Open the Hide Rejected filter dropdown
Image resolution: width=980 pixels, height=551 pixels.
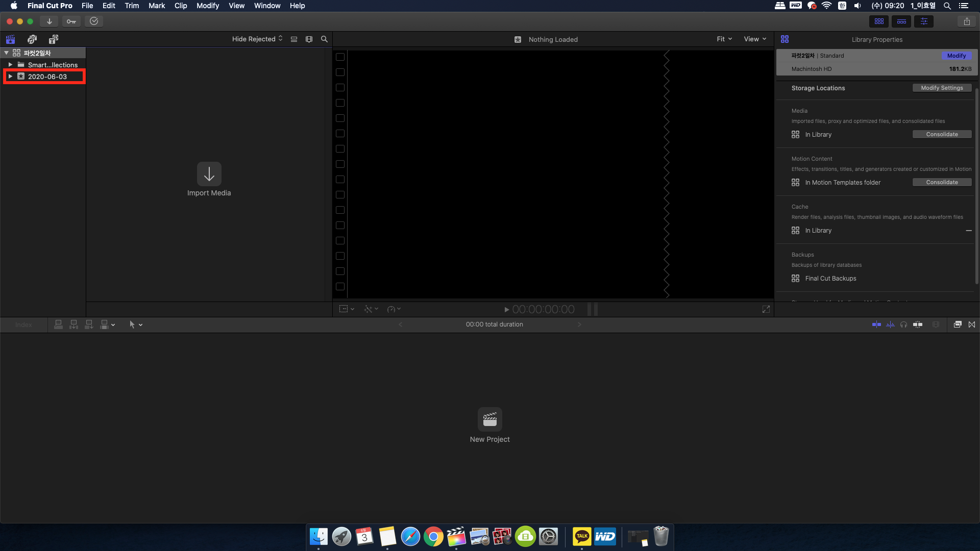[x=257, y=39]
